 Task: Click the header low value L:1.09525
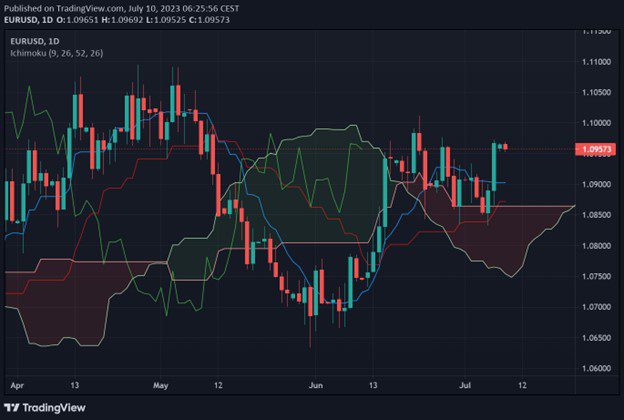pyautogui.click(x=166, y=20)
